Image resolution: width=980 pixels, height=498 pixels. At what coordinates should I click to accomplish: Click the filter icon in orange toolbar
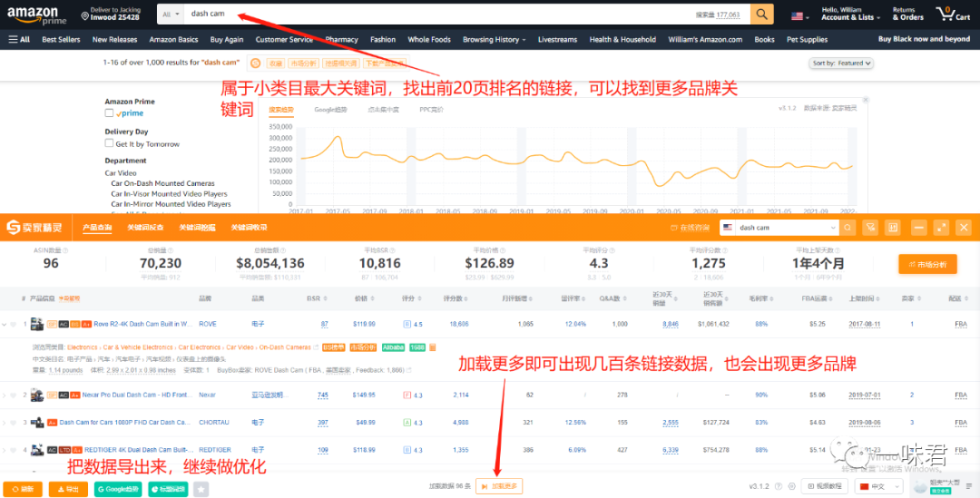coord(870,228)
